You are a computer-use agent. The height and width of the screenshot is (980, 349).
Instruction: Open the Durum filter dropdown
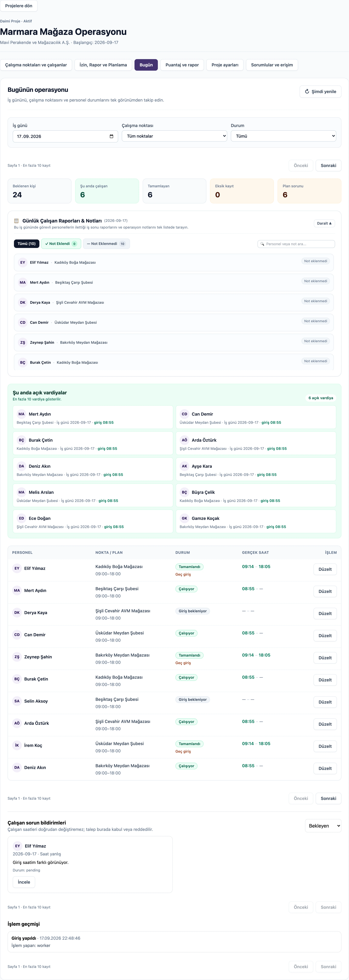click(x=284, y=136)
